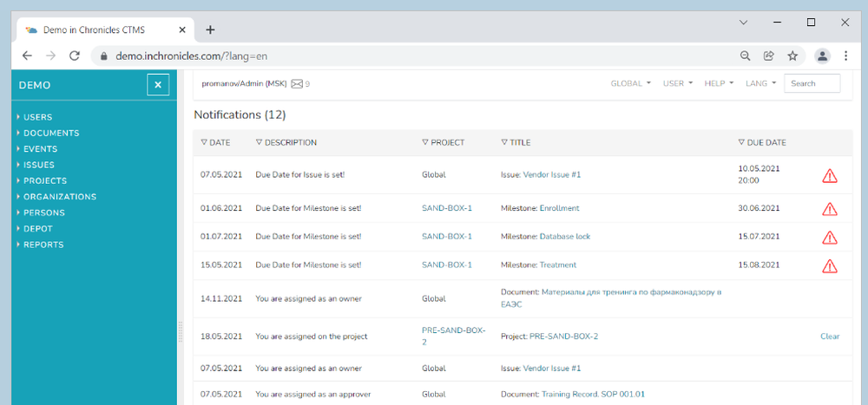Sort notifications by DESCRIPTION column
The width and height of the screenshot is (868, 405).
point(286,143)
